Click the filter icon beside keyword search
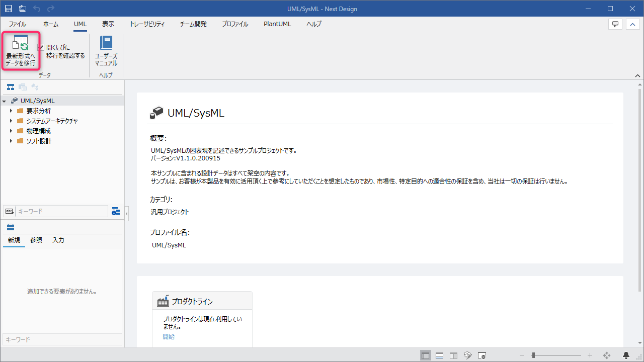Screen dimensions: 644x362 [x=116, y=211]
